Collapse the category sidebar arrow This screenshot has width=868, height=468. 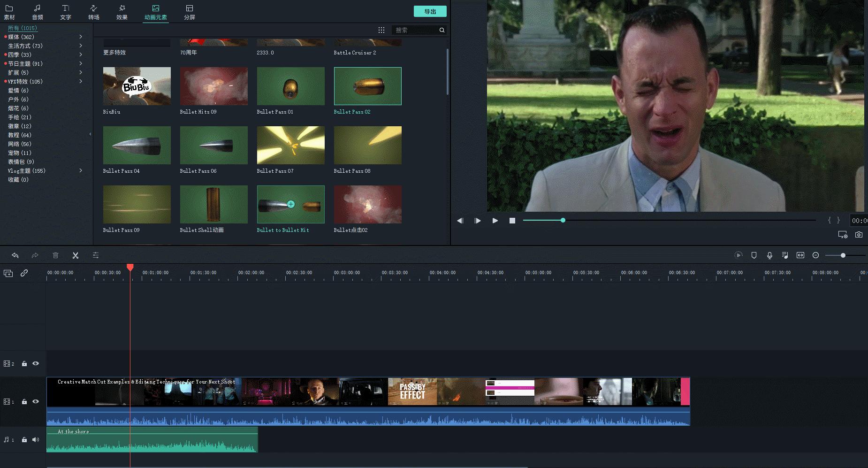(x=90, y=134)
